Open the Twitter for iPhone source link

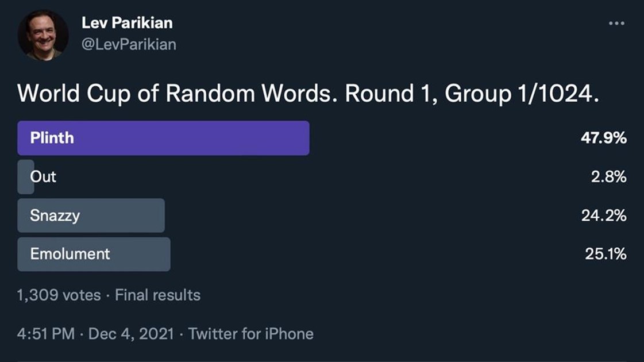250,334
